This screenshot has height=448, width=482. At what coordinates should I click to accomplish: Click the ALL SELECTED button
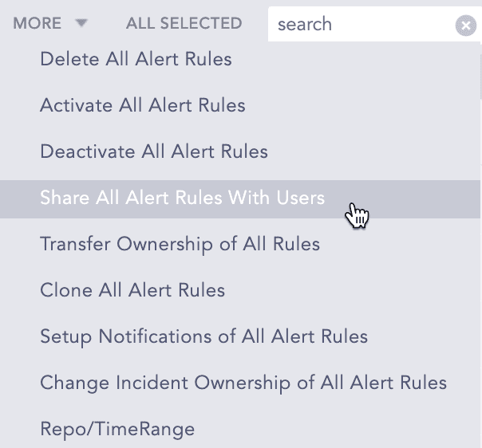pos(184,24)
